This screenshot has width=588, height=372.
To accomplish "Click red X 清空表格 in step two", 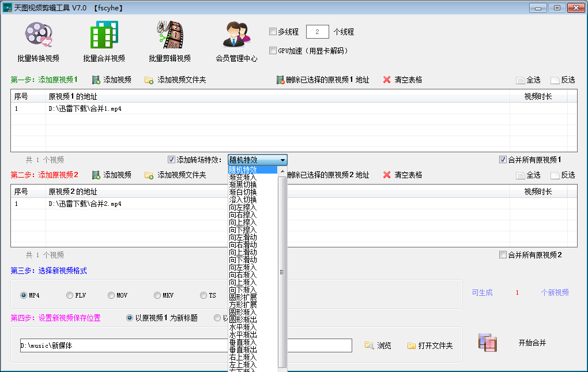I will click(x=387, y=175).
